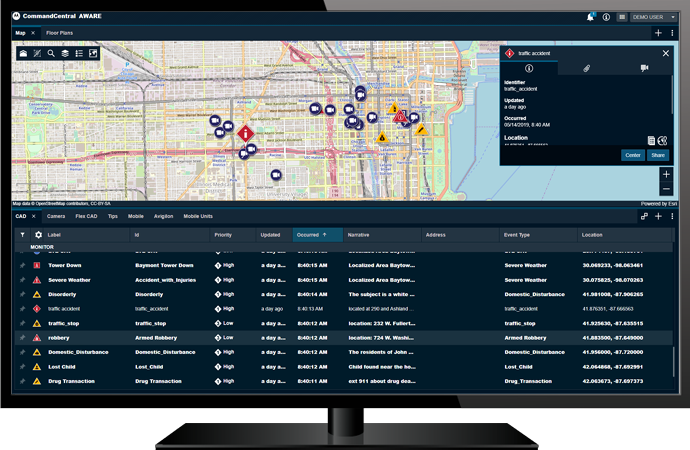Image resolution: width=690 pixels, height=450 pixels.
Task: Open the table settings gear icon
Action: (x=39, y=235)
